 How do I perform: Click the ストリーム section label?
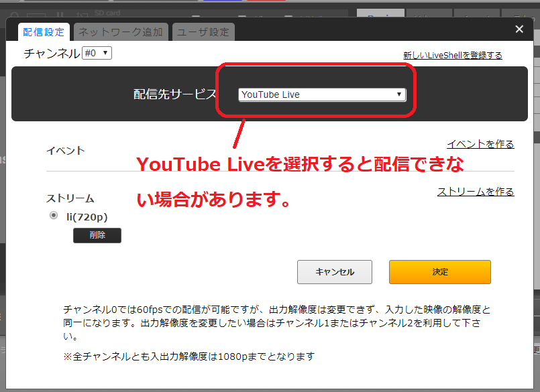70,198
